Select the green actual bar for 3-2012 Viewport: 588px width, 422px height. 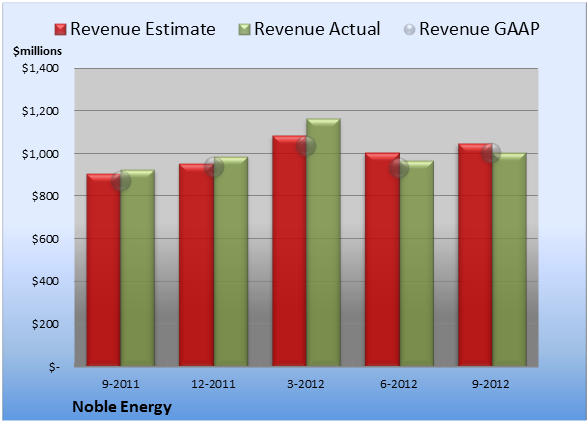coord(323,242)
